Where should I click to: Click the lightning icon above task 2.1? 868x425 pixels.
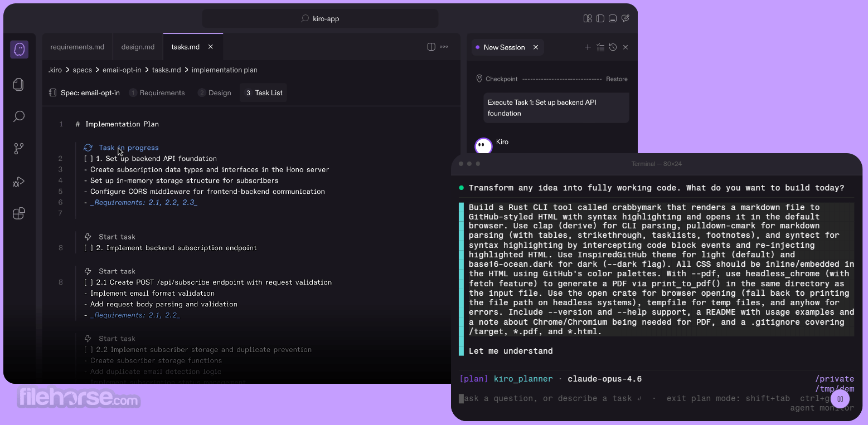click(x=88, y=271)
